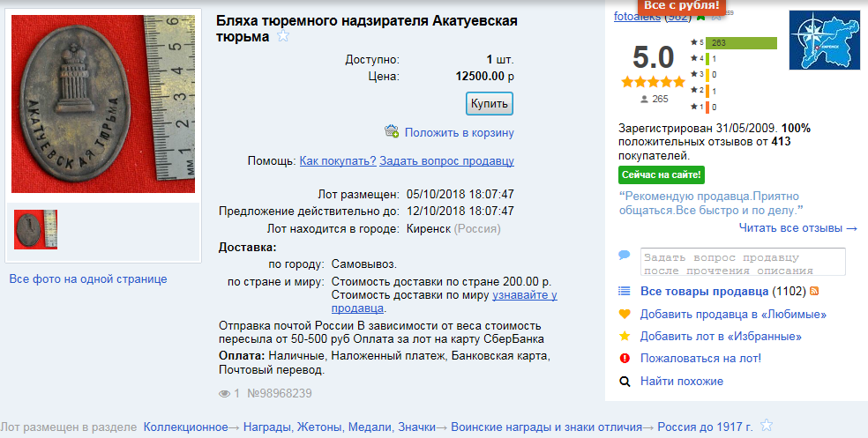Click the speech bubble question icon
Screen dimensions: 868x438
click(x=625, y=255)
